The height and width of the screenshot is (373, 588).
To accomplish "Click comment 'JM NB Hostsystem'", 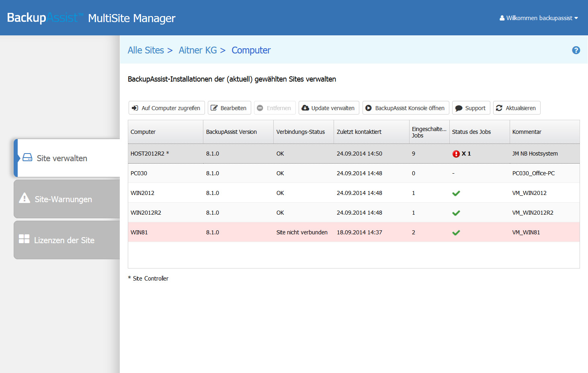I will (x=535, y=154).
